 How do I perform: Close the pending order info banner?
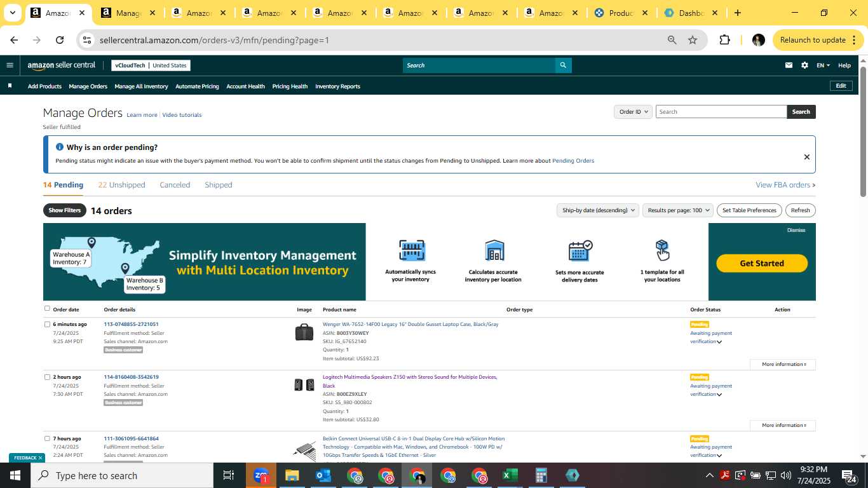pos(806,157)
